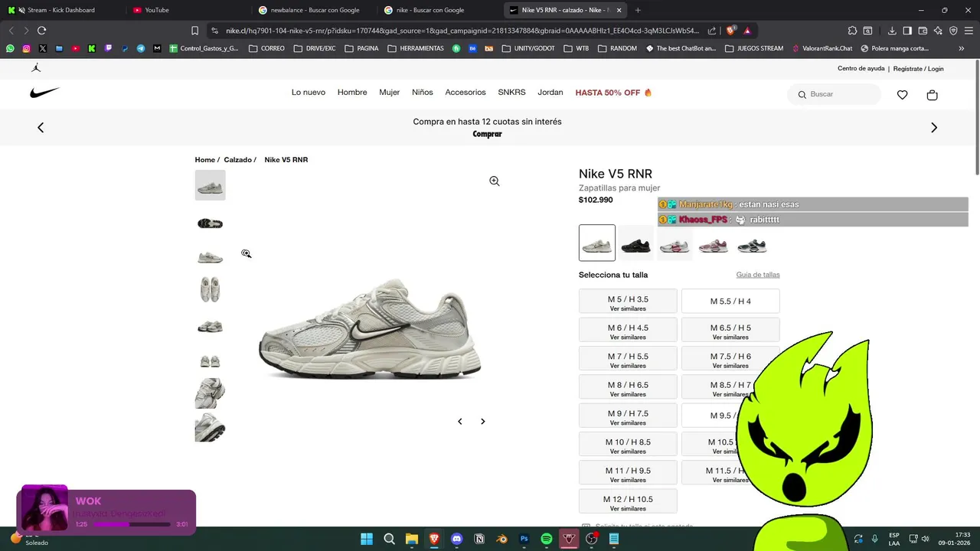Viewport: 980px width, 551px height.
Task: Open the Twitch bookmark icon
Action: tap(108, 48)
